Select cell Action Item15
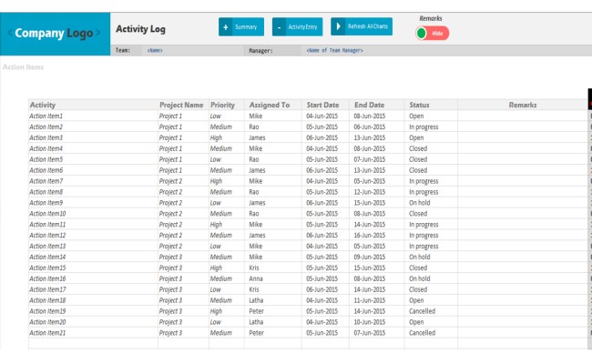The height and width of the screenshot is (364, 592). coord(93,268)
